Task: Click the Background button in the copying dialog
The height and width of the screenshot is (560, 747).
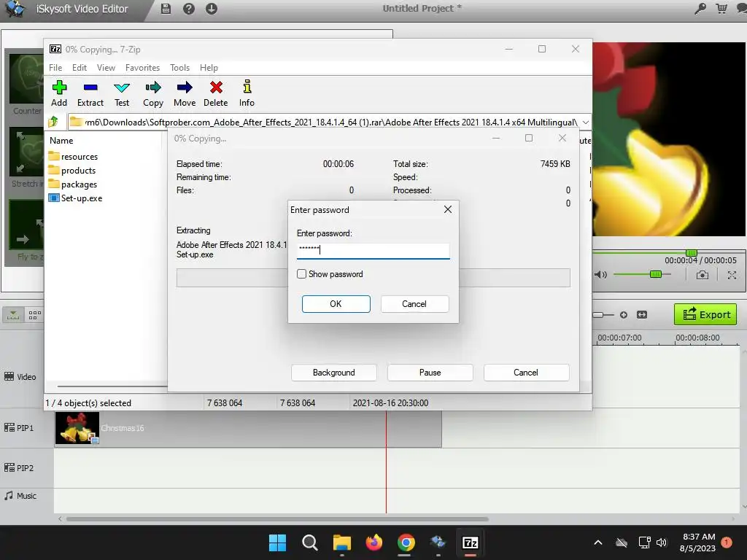Action: tap(334, 373)
